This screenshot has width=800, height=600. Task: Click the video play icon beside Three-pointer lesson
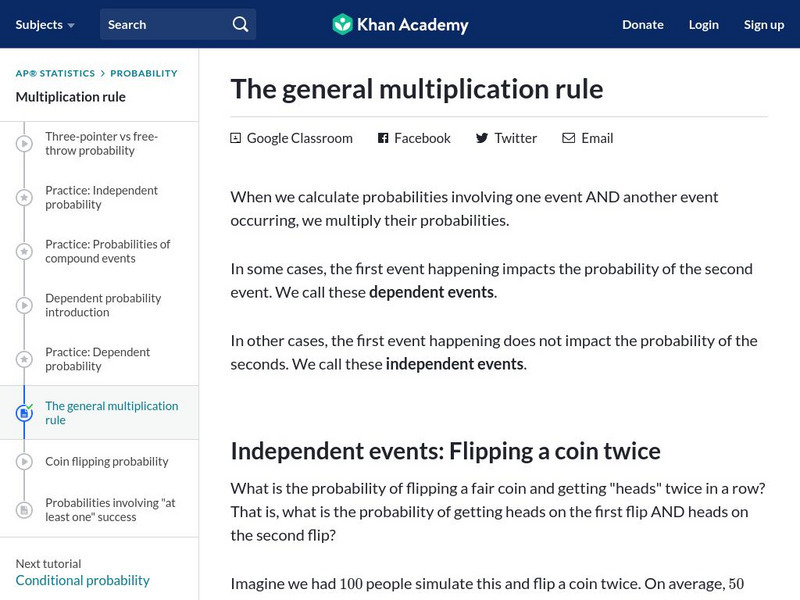[x=24, y=144]
